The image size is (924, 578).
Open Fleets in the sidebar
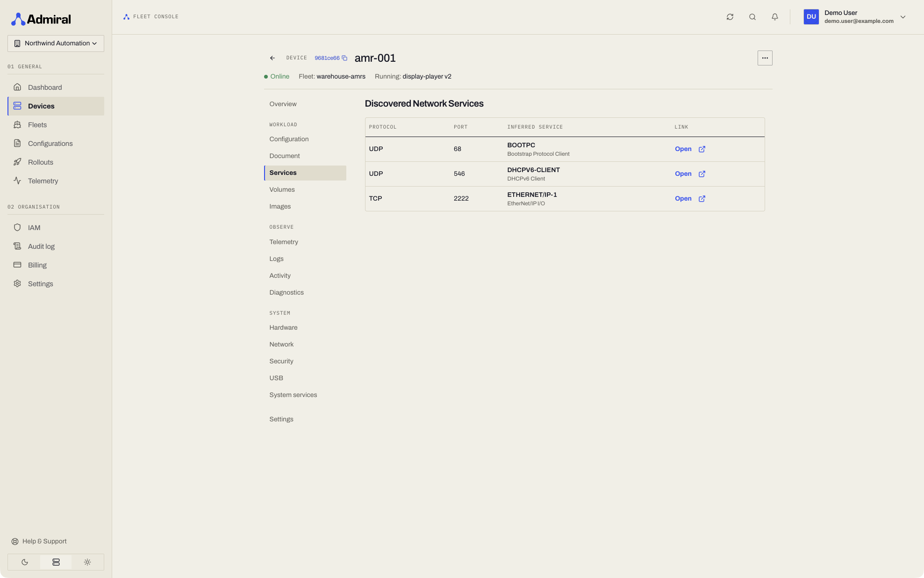56,125
